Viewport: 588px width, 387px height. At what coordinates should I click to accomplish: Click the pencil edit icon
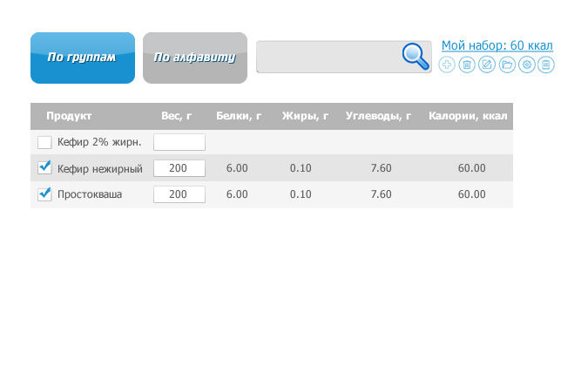coord(487,64)
